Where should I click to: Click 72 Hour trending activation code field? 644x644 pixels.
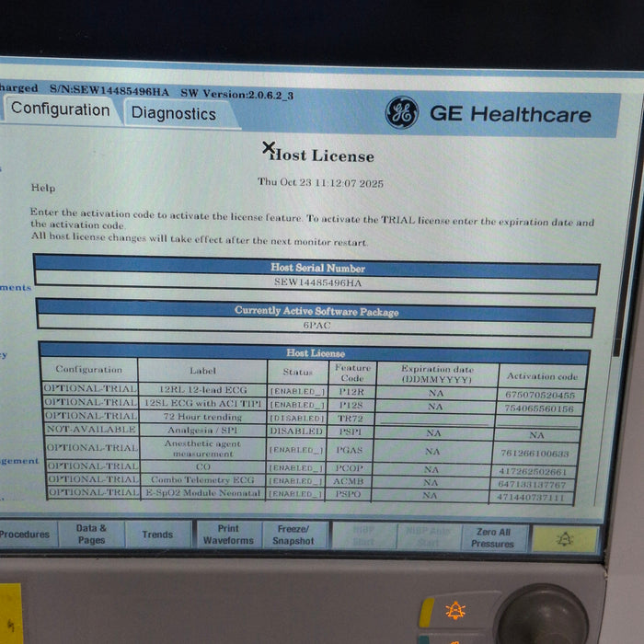click(x=538, y=421)
